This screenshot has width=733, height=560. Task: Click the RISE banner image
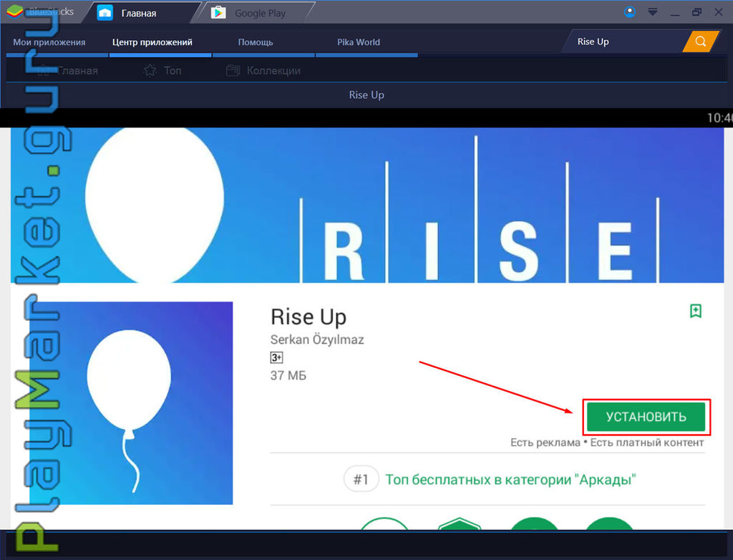pos(367,205)
